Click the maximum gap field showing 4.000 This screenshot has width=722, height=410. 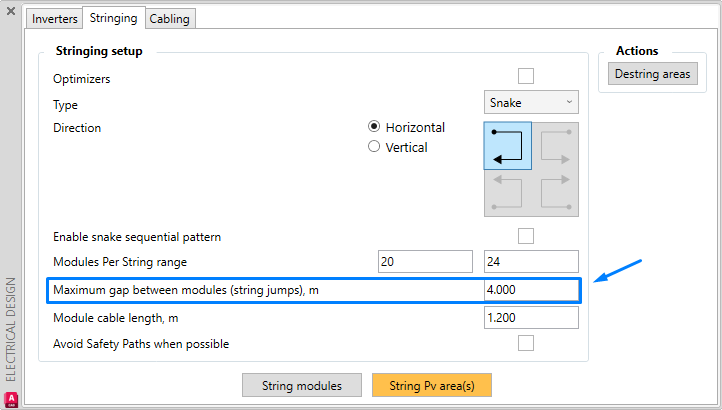pos(531,290)
